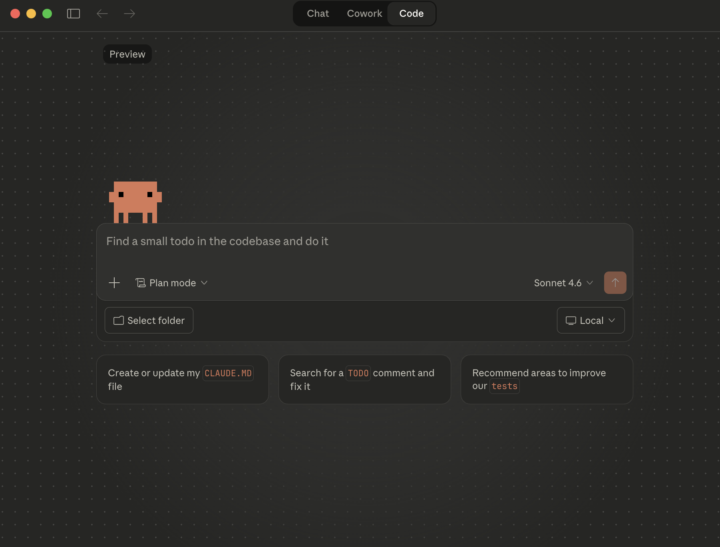This screenshot has height=547, width=720.
Task: Pick the Search for a TODO comment suggestion
Action: [364, 379]
